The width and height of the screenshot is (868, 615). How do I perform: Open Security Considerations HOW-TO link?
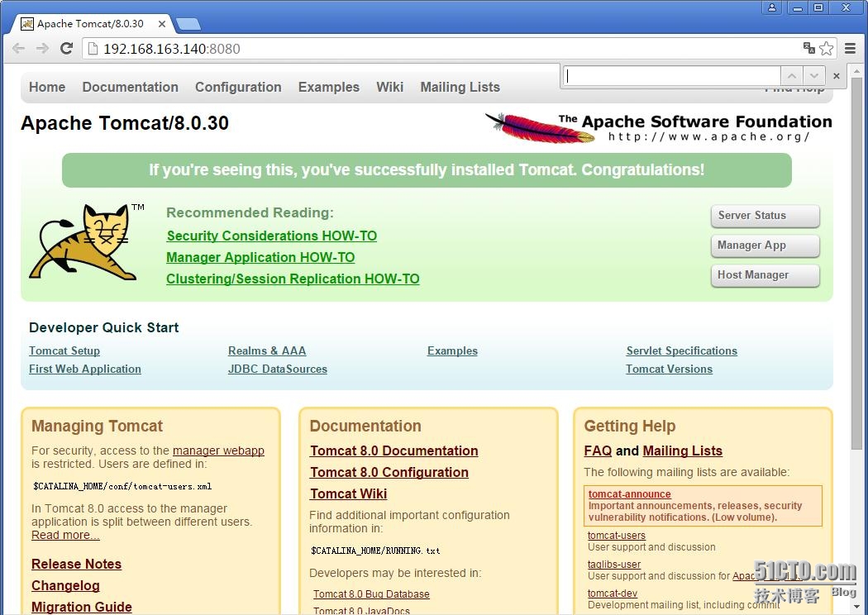point(272,236)
